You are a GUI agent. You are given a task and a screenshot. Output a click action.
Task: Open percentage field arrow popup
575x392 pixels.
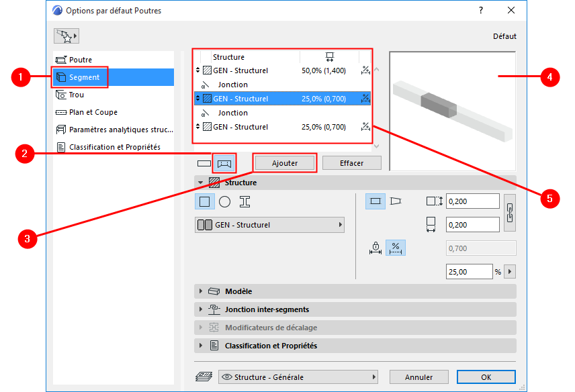510,271
